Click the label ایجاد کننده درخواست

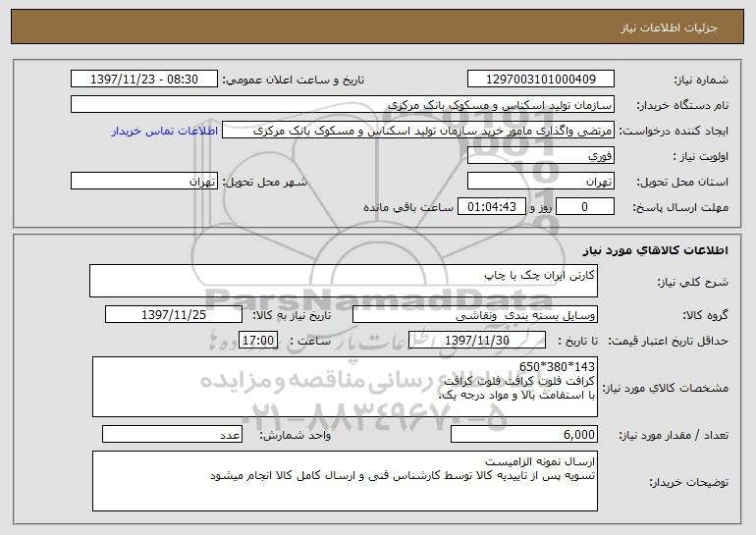tap(674, 131)
